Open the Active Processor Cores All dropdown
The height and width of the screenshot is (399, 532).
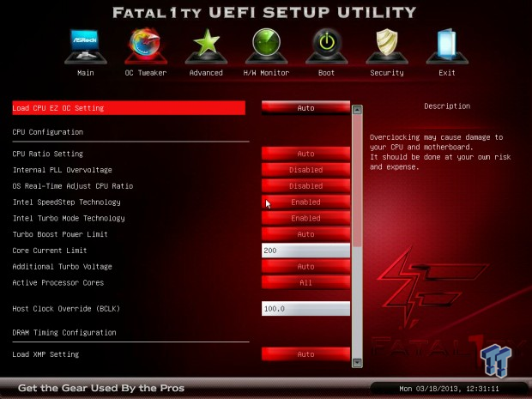[305, 282]
